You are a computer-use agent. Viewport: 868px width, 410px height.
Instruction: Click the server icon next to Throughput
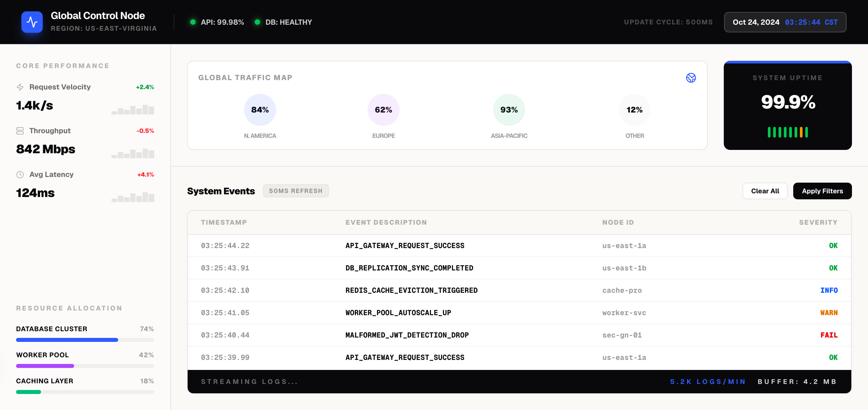pyautogui.click(x=20, y=131)
